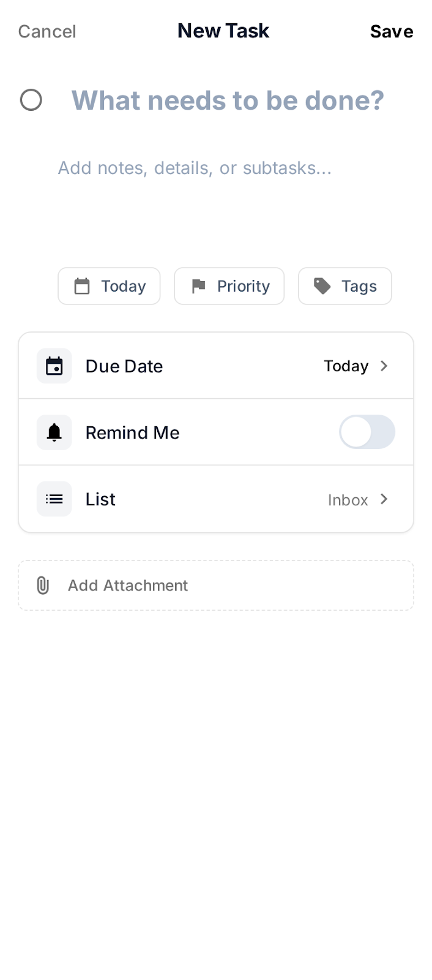Screen dimensions: 432x980
Task: Click the calendar icon in Today chip
Action: (82, 286)
